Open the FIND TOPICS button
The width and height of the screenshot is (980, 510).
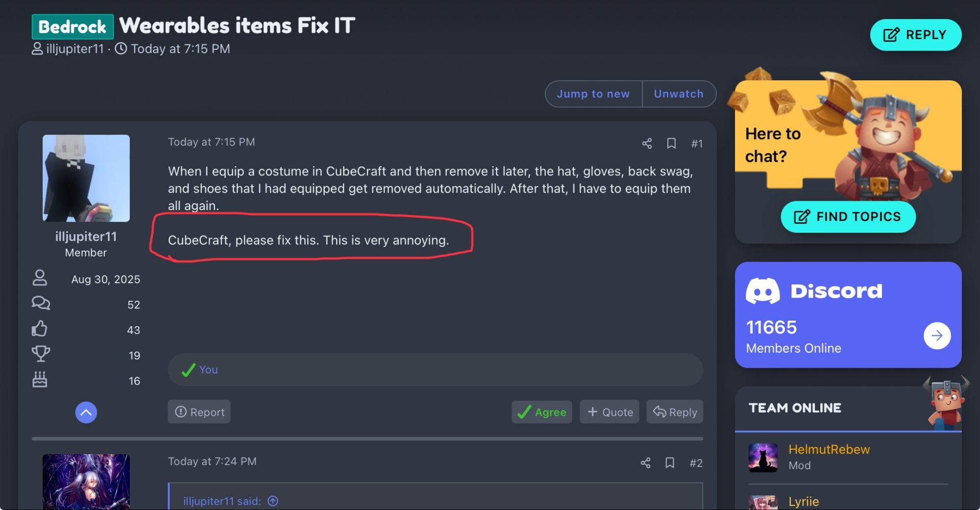848,217
